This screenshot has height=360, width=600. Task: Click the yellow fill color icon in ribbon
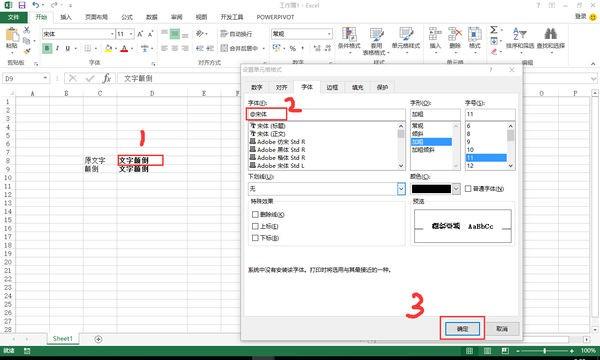(x=108, y=48)
